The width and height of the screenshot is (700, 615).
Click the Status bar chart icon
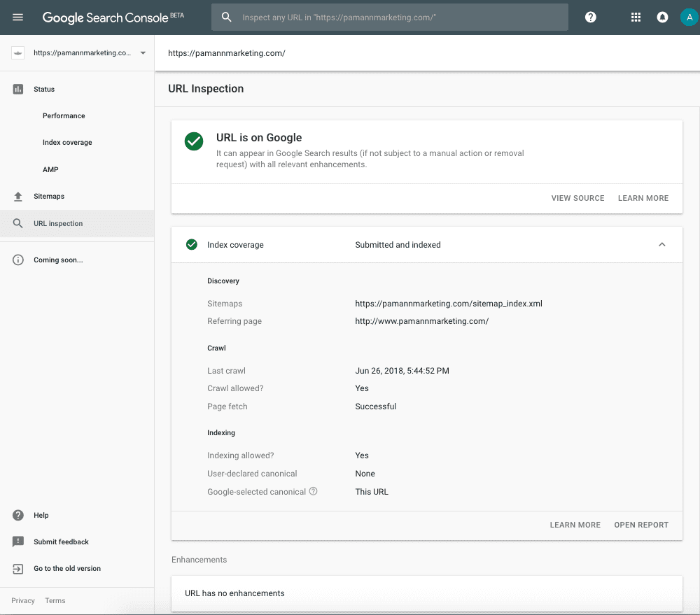pos(18,90)
